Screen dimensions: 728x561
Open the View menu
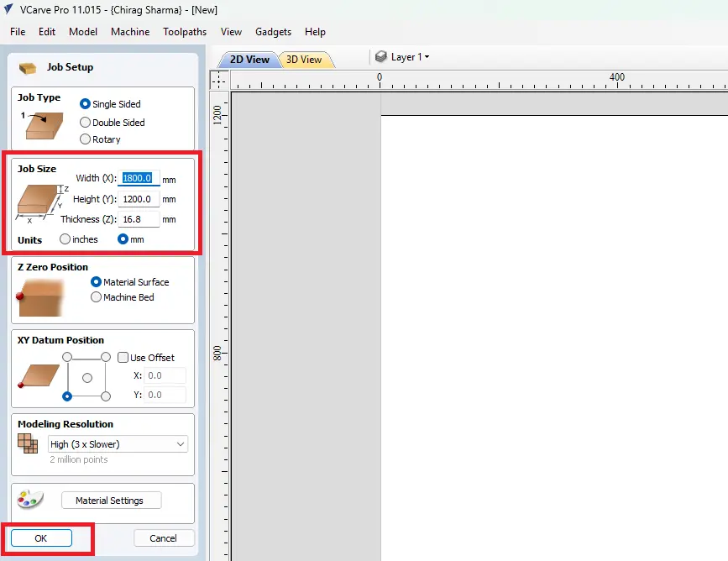point(231,32)
